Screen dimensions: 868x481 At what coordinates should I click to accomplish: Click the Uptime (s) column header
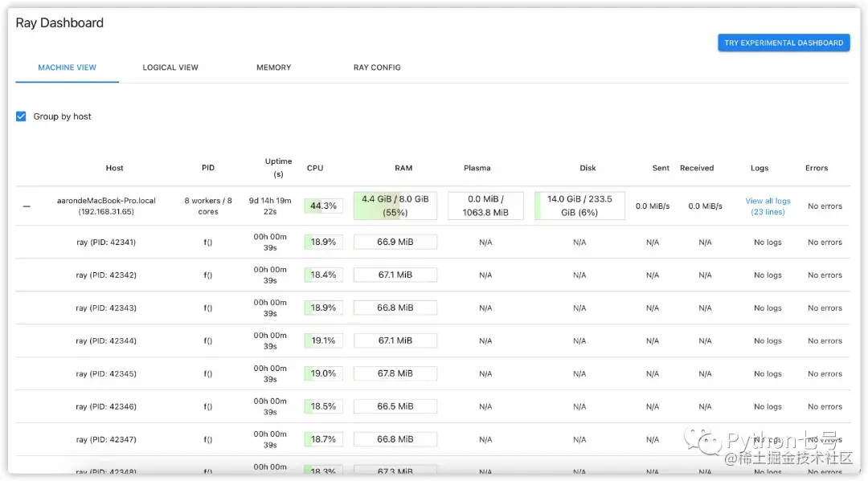(x=278, y=168)
